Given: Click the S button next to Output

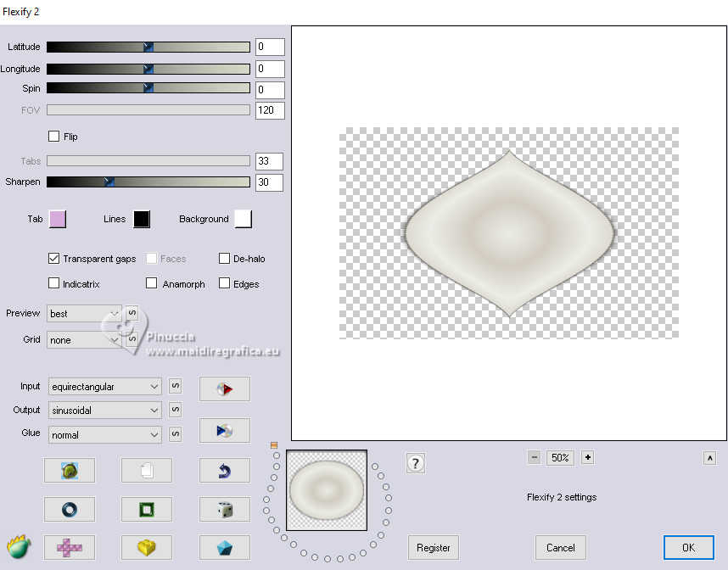Looking at the screenshot, I should click(x=175, y=410).
